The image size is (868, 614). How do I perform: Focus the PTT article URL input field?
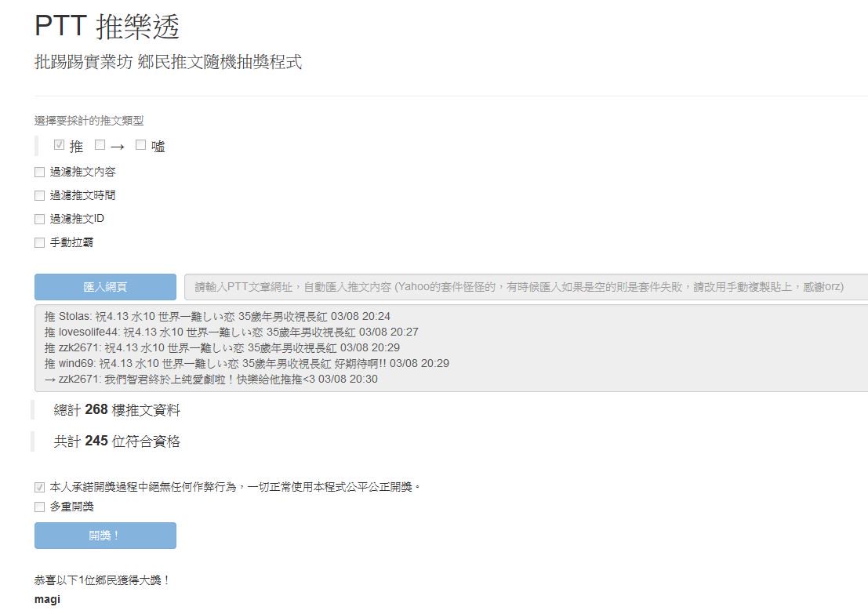526,287
